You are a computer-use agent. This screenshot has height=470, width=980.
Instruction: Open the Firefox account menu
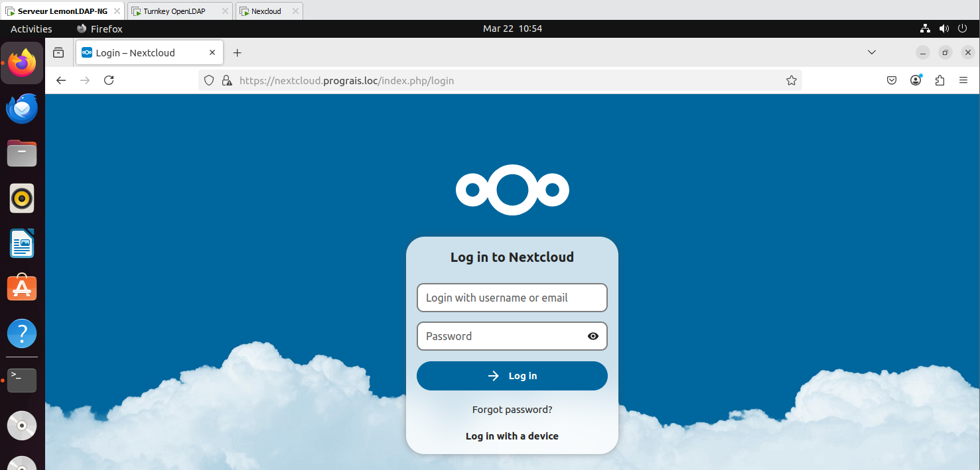(916, 80)
